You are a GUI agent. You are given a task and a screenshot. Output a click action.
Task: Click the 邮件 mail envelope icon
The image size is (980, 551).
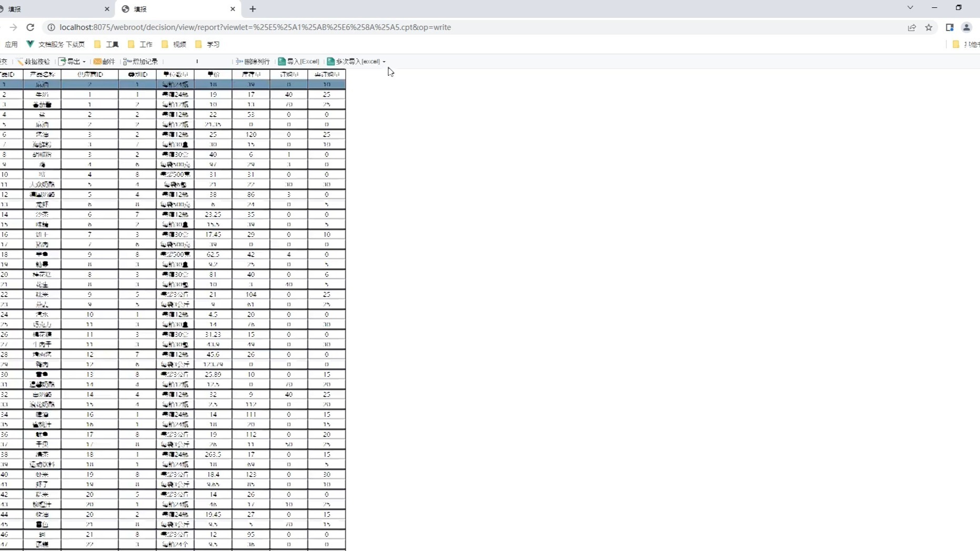click(97, 62)
